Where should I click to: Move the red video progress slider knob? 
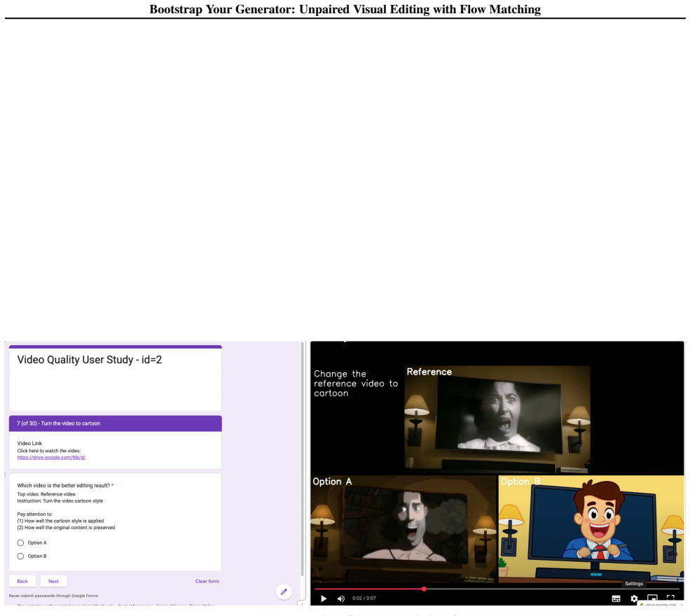pyautogui.click(x=424, y=589)
